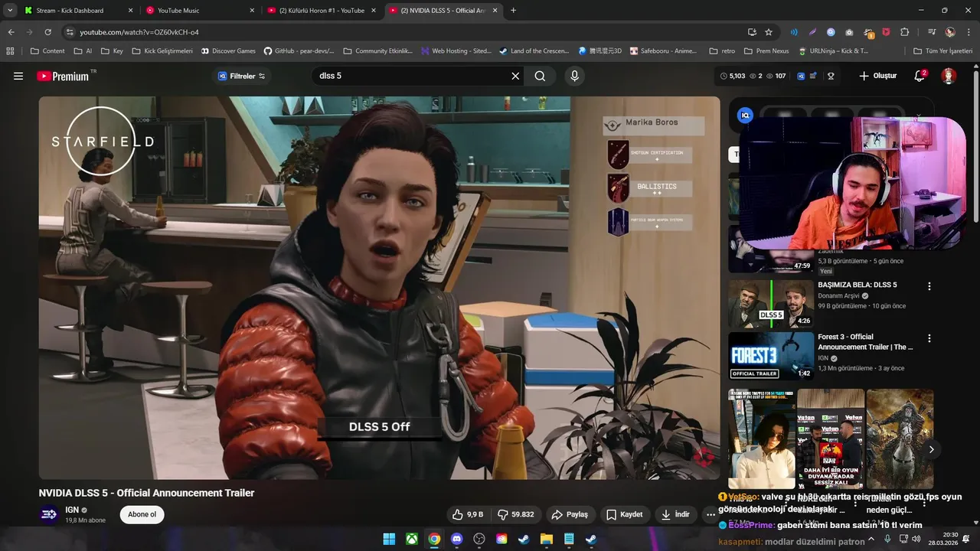Viewport: 980px width, 551px height.
Task: Open the round IQ badge above the recommendations
Action: [x=745, y=116]
